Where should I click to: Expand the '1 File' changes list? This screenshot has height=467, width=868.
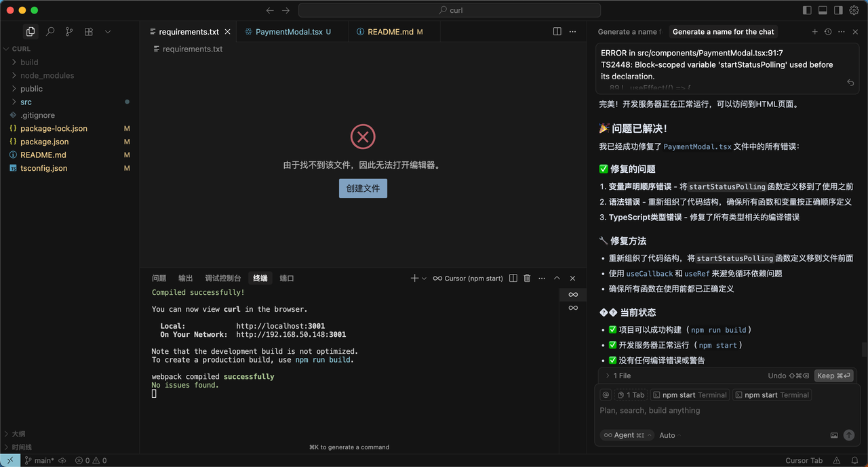618,375
